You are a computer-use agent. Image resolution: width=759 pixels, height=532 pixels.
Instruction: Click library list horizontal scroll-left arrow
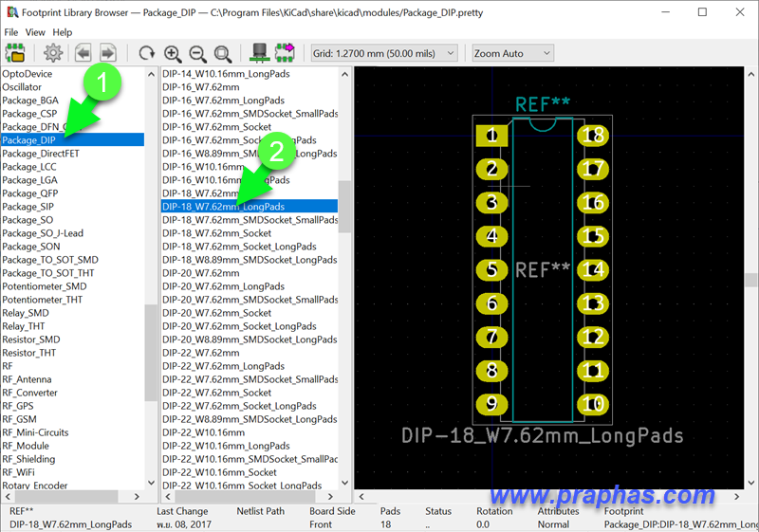(8, 496)
